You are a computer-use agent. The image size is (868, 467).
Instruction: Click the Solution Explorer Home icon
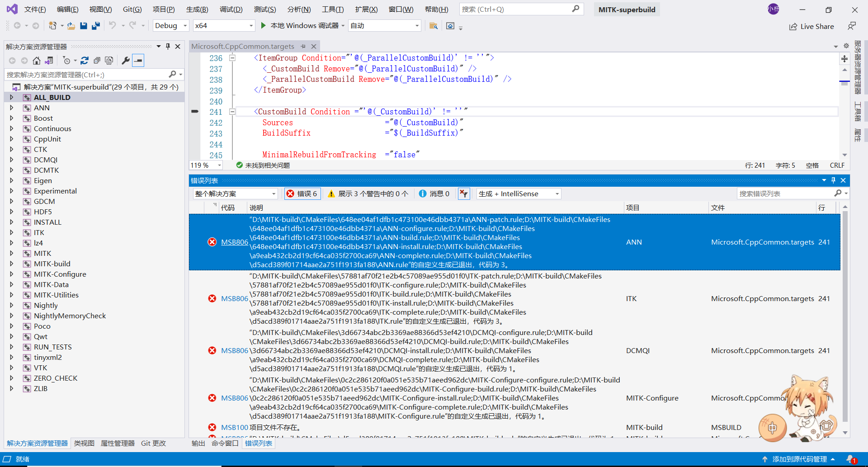point(37,61)
